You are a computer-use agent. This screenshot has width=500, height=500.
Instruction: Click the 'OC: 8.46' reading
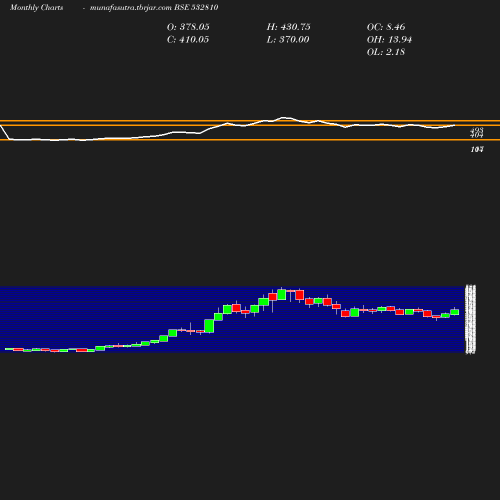pyautogui.click(x=386, y=27)
